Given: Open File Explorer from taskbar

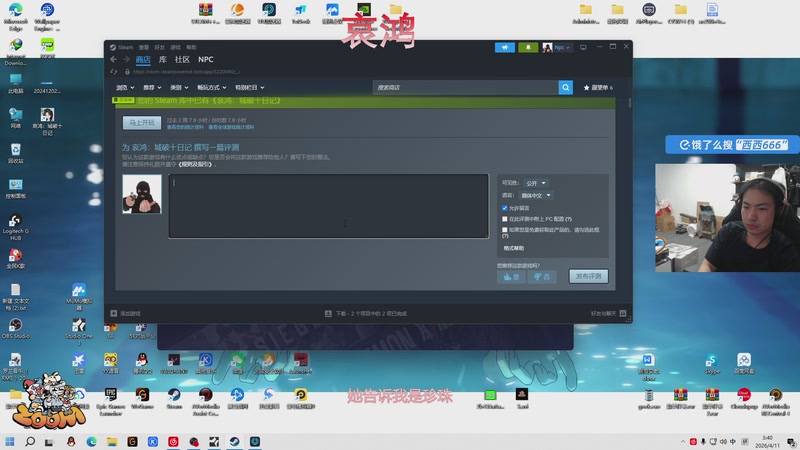Looking at the screenshot, I should click(112, 441).
